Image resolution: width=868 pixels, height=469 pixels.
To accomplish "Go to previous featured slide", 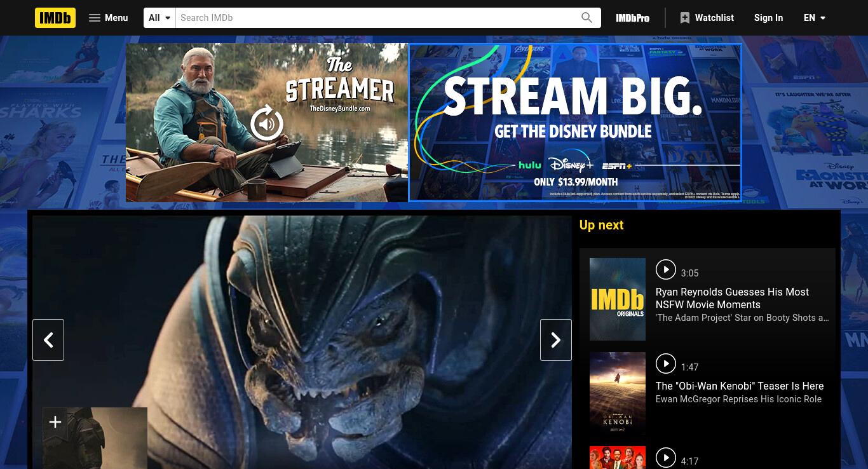I will coord(48,340).
